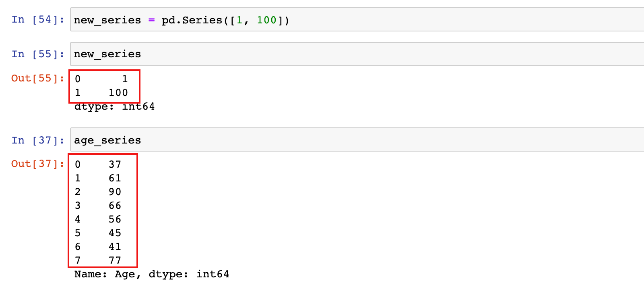Select the input cell with new_series

point(357,54)
